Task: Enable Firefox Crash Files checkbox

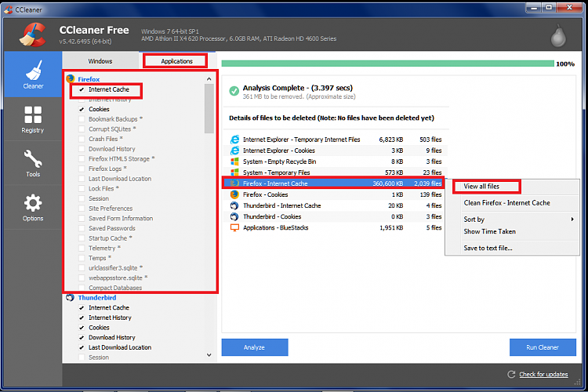Action: [x=82, y=139]
